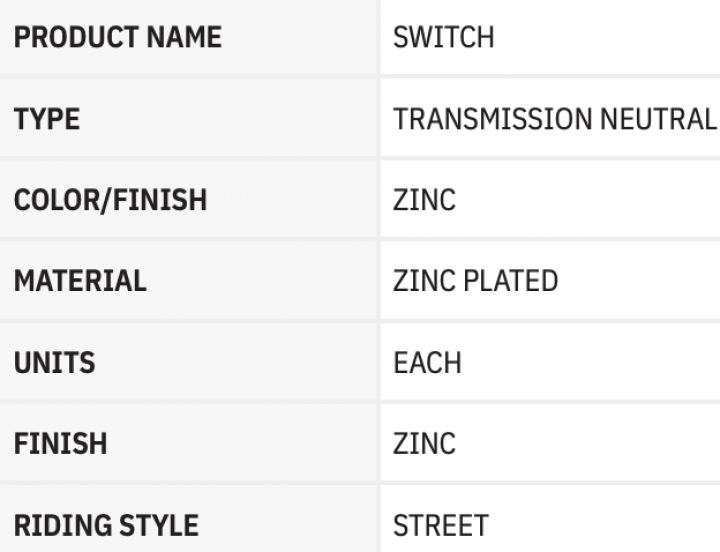Select the ZINC value beside FINISH

(x=424, y=444)
